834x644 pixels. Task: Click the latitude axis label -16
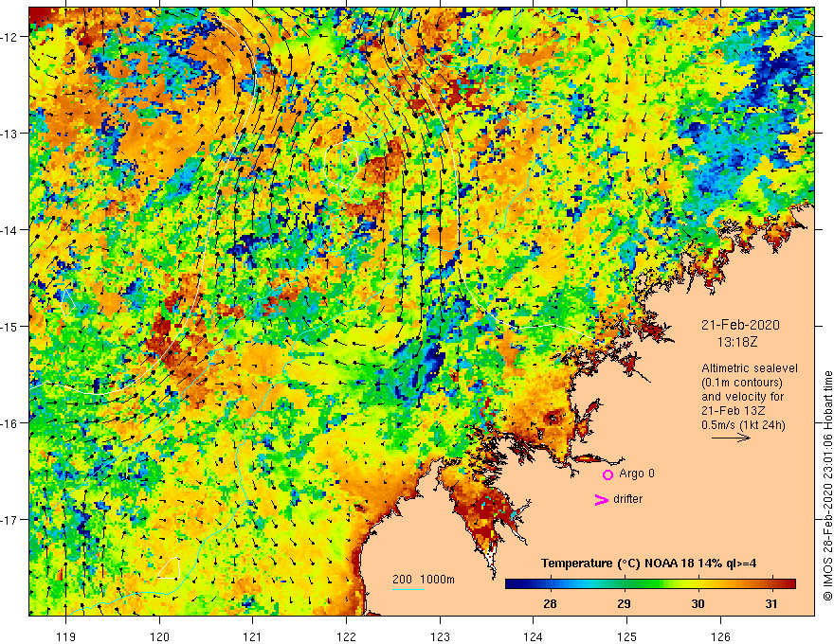point(9,423)
